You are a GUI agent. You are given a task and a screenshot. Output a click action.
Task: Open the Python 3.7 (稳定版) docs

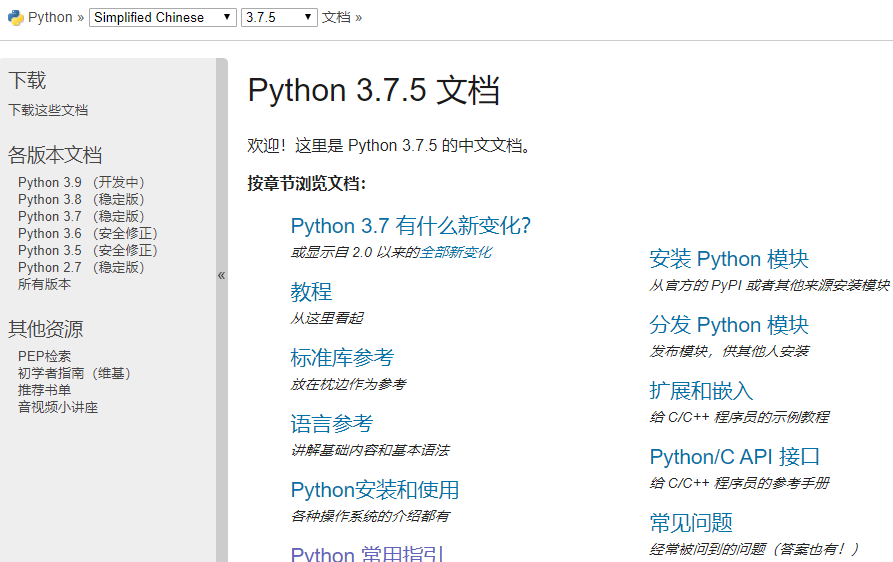click(81, 216)
